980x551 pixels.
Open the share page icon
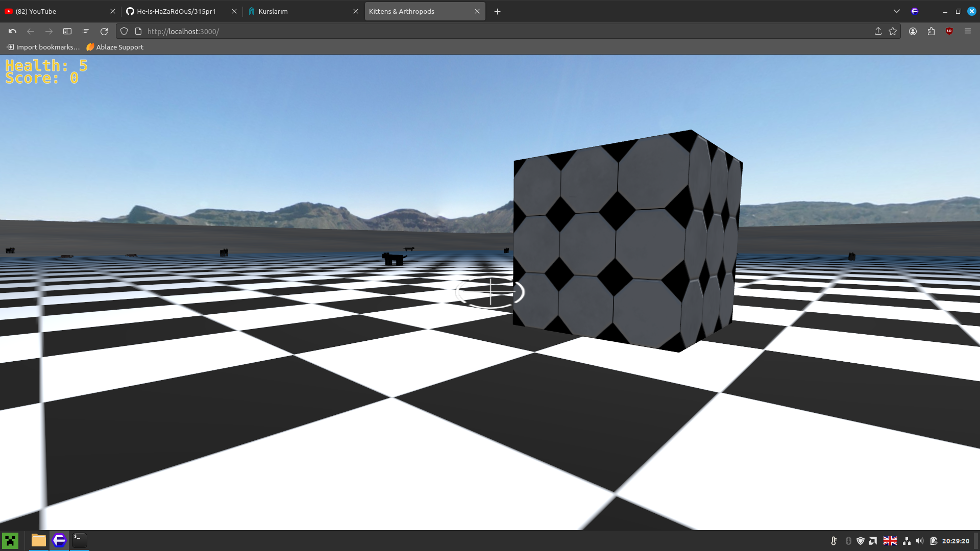pos(878,32)
